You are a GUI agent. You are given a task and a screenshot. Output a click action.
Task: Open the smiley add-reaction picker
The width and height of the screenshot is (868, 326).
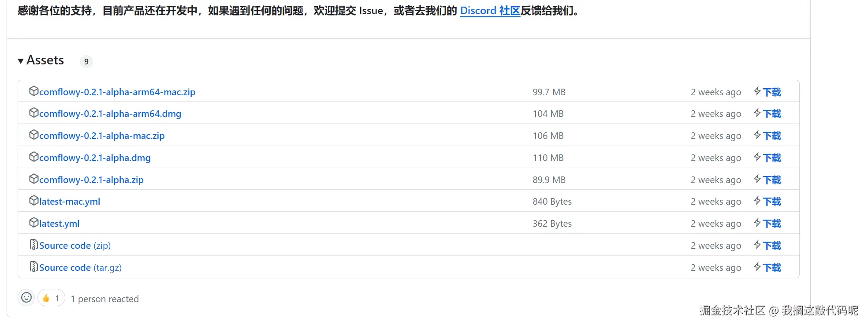(x=26, y=298)
